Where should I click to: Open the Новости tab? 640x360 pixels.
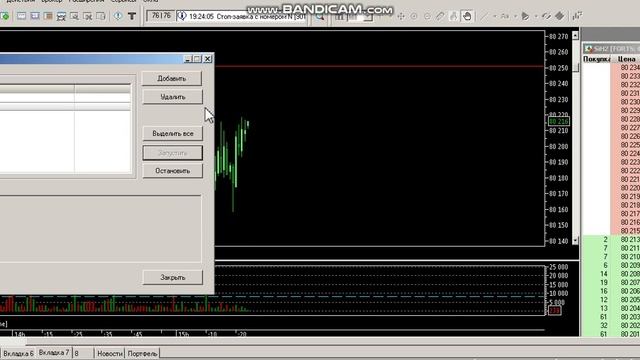[x=110, y=353]
